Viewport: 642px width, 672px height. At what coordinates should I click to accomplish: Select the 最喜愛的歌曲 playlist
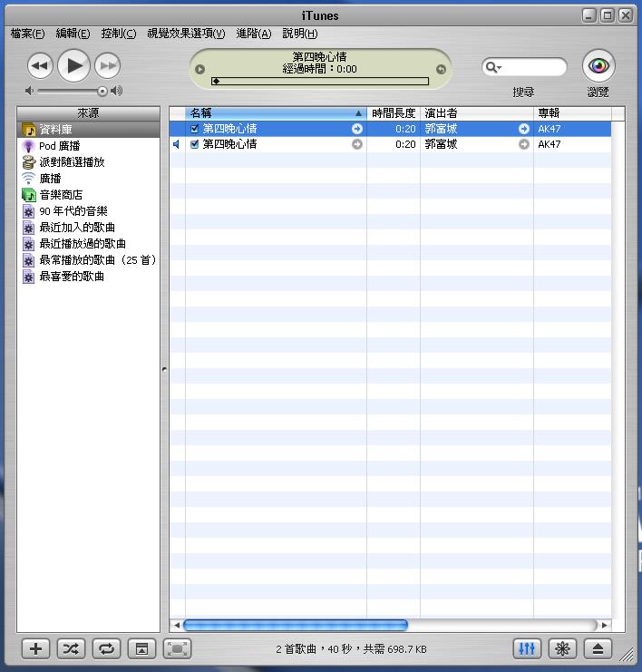[x=72, y=277]
